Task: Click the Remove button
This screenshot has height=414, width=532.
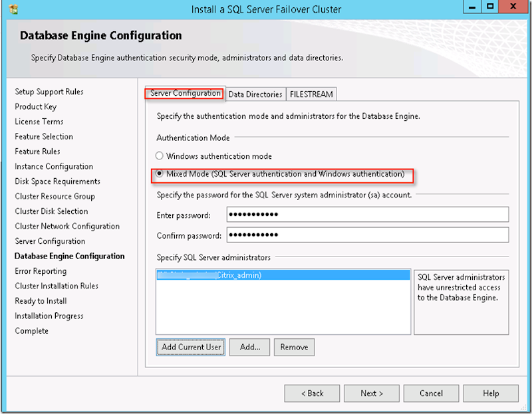Action: [x=294, y=347]
